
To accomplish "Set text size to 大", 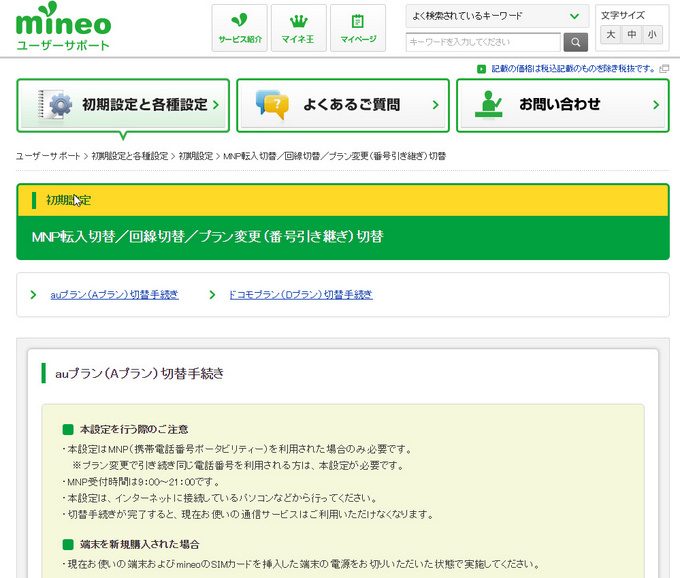I will (611, 34).
